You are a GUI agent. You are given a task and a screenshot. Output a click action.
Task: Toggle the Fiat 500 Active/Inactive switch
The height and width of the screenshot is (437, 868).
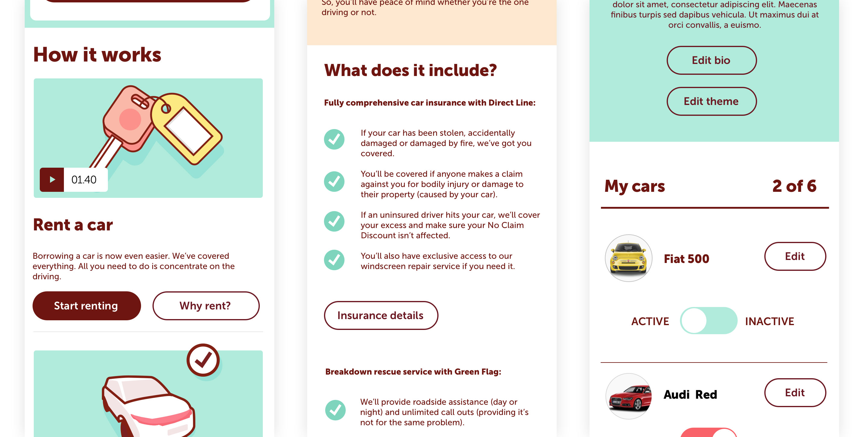click(x=713, y=321)
